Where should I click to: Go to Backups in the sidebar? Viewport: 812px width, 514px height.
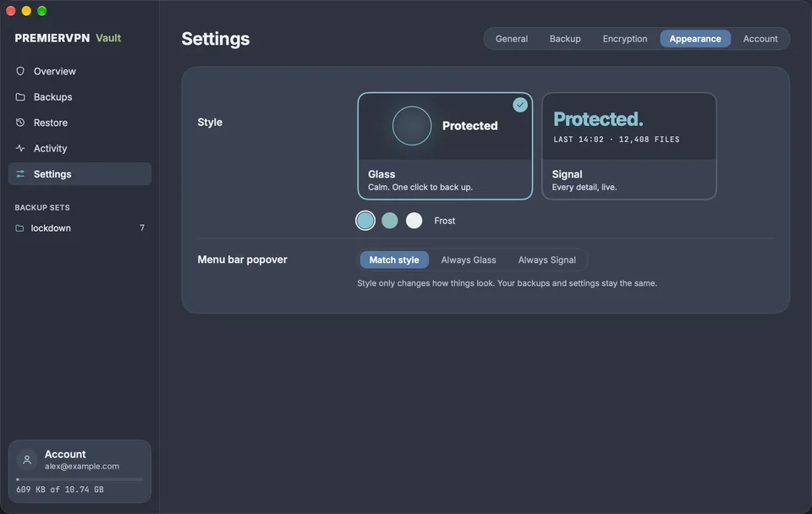tap(80, 97)
